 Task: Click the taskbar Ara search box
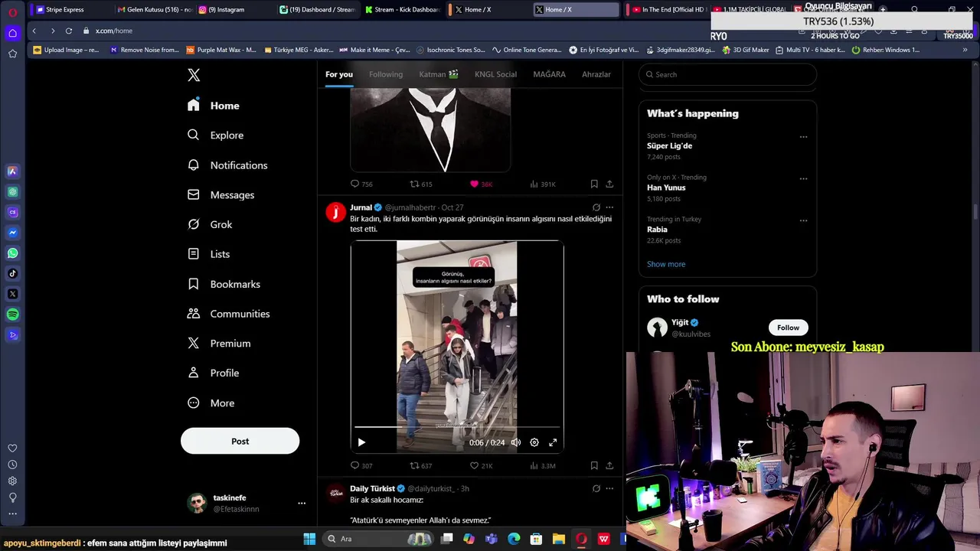(x=379, y=539)
